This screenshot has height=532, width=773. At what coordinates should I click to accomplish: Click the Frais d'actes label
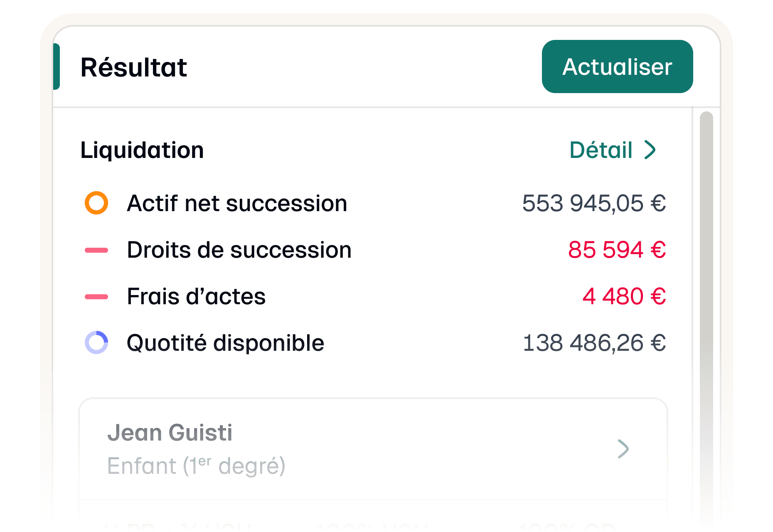[196, 297]
